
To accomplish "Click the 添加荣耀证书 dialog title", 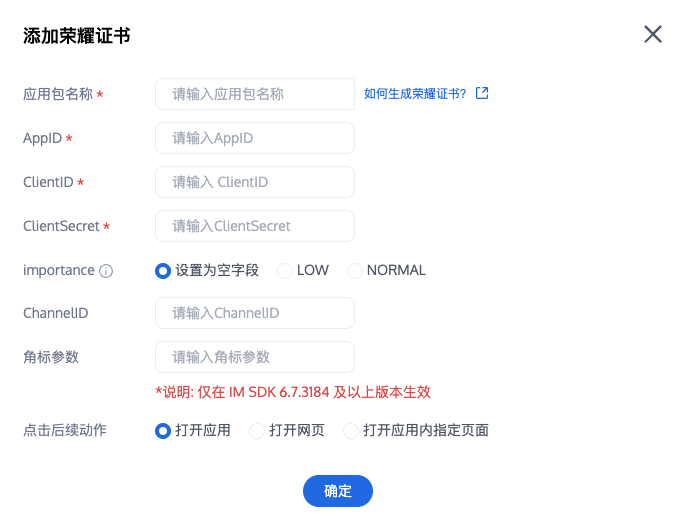I will 76,36.
